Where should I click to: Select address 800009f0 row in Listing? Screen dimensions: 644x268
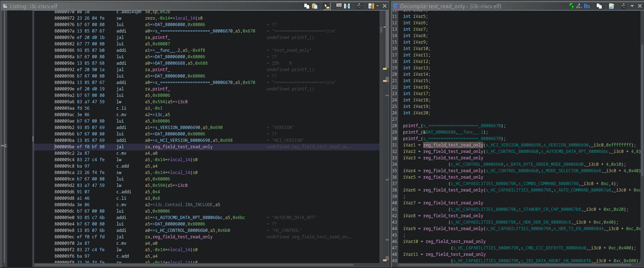(x=64, y=243)
